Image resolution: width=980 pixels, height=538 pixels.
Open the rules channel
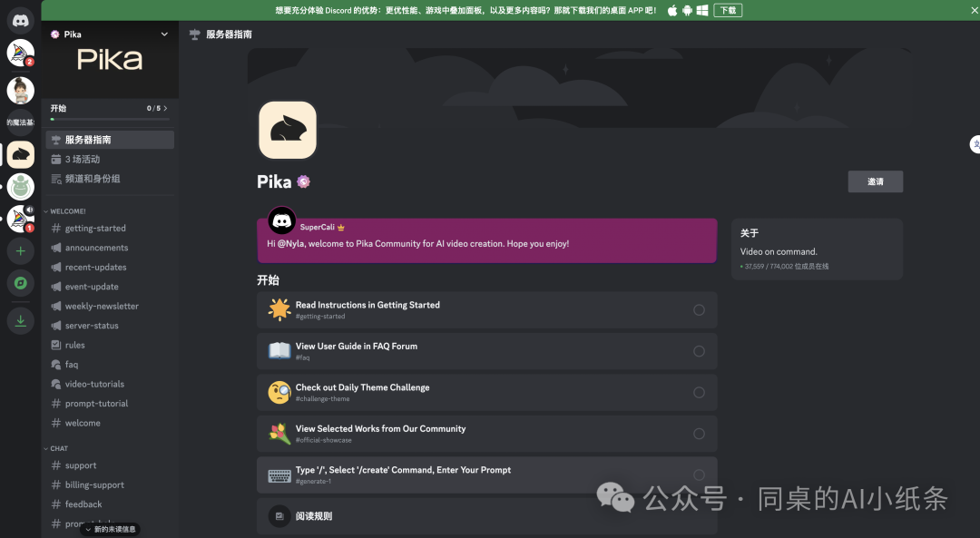[x=110, y=345]
